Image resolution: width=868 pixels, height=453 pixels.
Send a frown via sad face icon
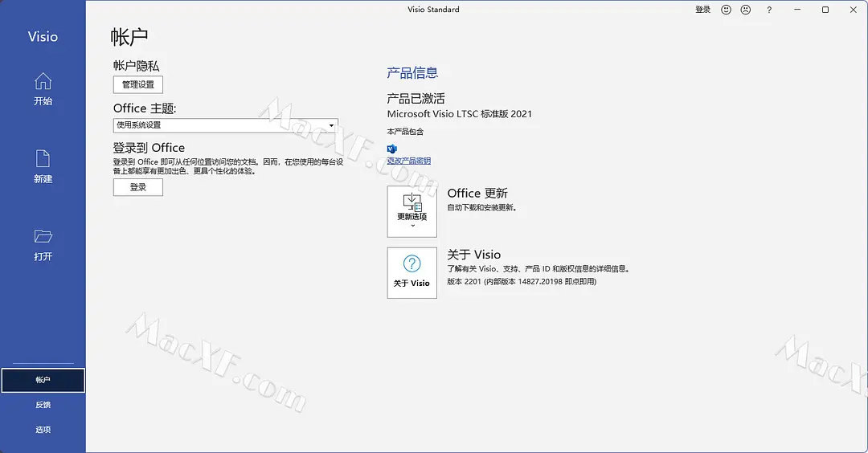point(746,10)
